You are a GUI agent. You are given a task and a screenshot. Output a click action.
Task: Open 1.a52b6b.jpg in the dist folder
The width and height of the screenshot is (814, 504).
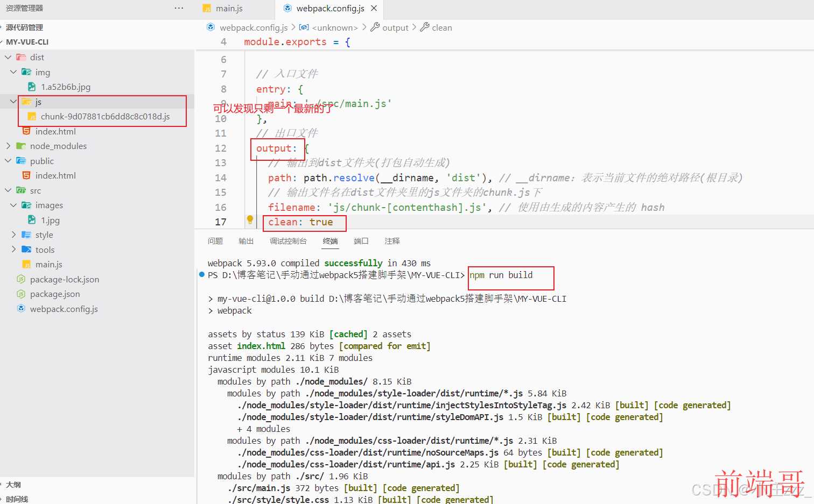click(x=66, y=87)
